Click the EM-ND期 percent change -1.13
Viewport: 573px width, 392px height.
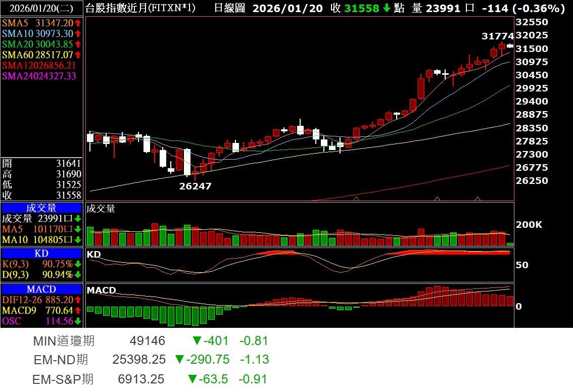254,360
